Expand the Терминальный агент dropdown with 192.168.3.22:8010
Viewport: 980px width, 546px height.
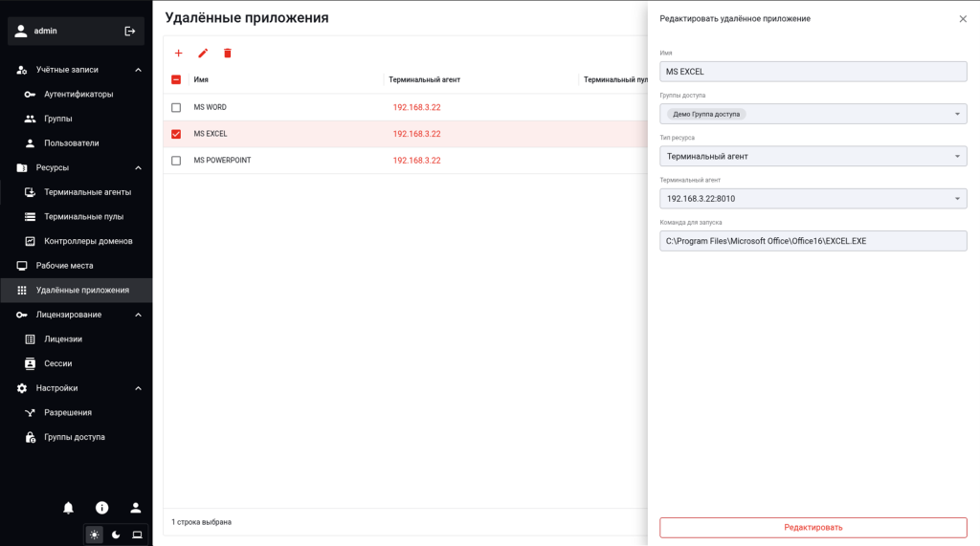(813, 199)
